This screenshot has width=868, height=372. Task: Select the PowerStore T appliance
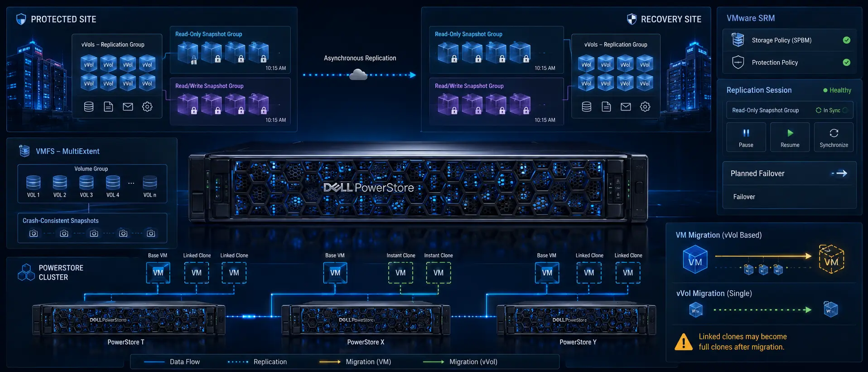(129, 319)
